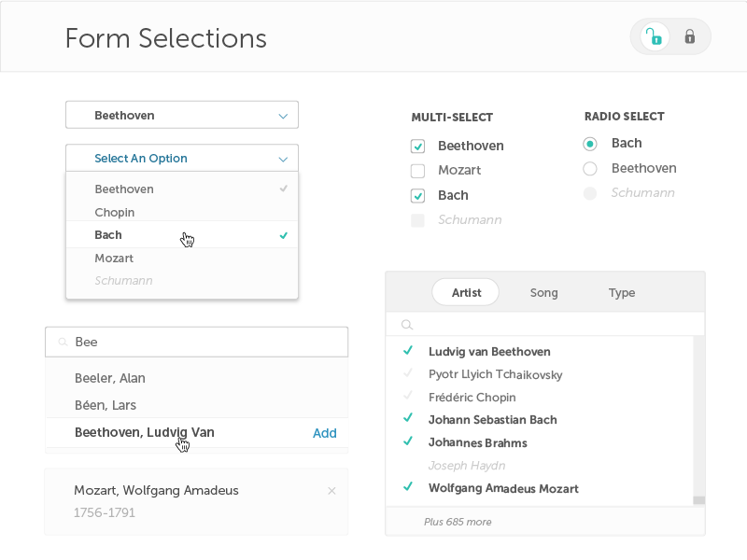Click the search icon under the Artist tab
The image size is (747, 560).
(407, 324)
